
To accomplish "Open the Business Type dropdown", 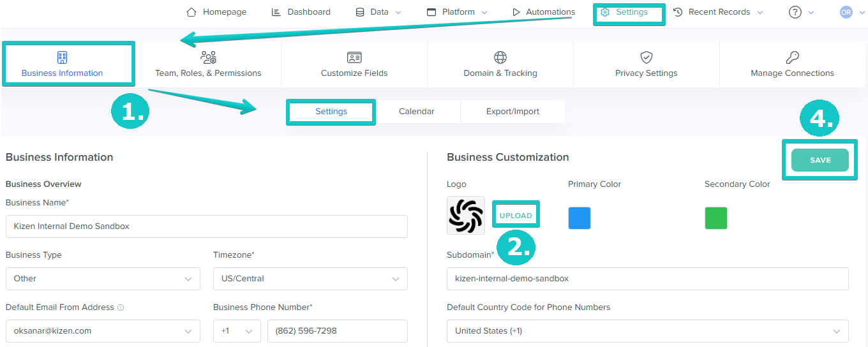I will 101,279.
